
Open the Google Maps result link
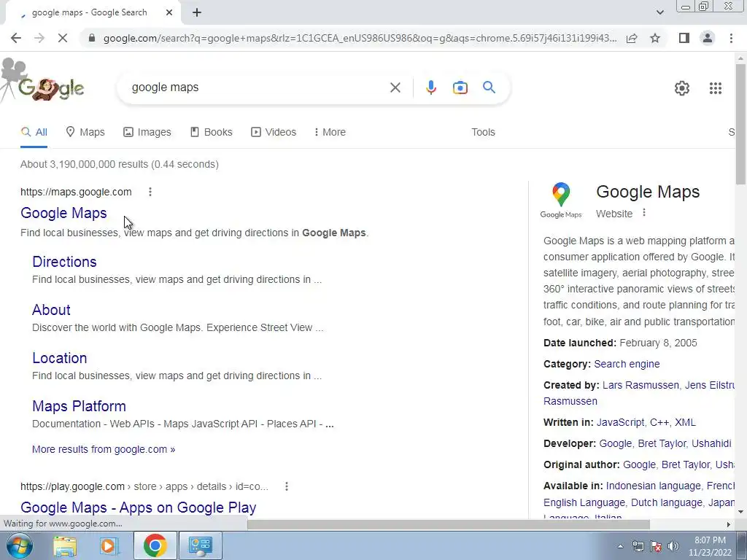click(64, 213)
